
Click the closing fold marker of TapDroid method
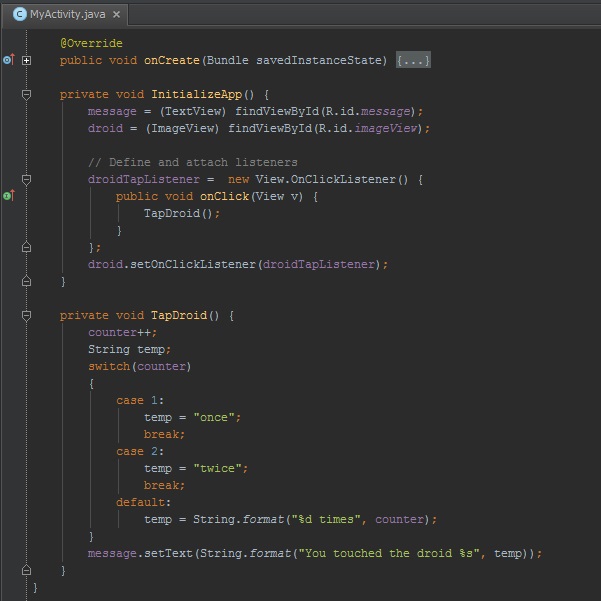27,570
